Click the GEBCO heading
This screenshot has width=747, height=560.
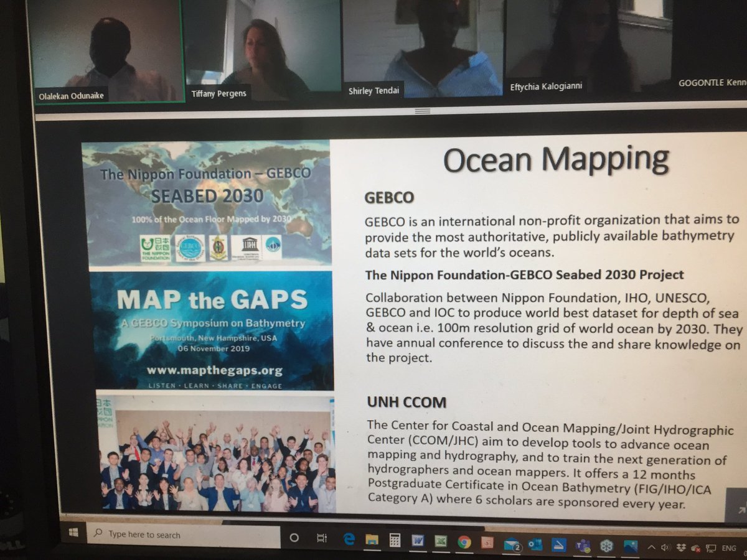[389, 198]
